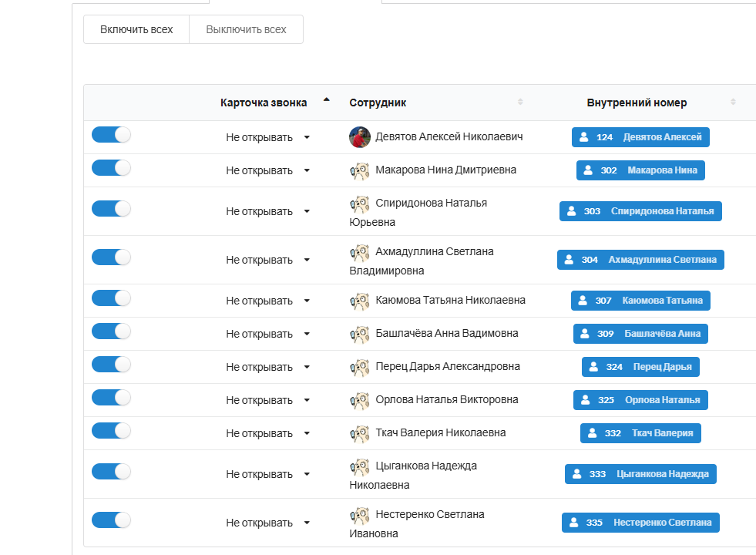Image resolution: width=756 pixels, height=555 pixels.
Task: Turn off the switch for Башлачёва Анна Вадимовна
Action: coord(111,331)
